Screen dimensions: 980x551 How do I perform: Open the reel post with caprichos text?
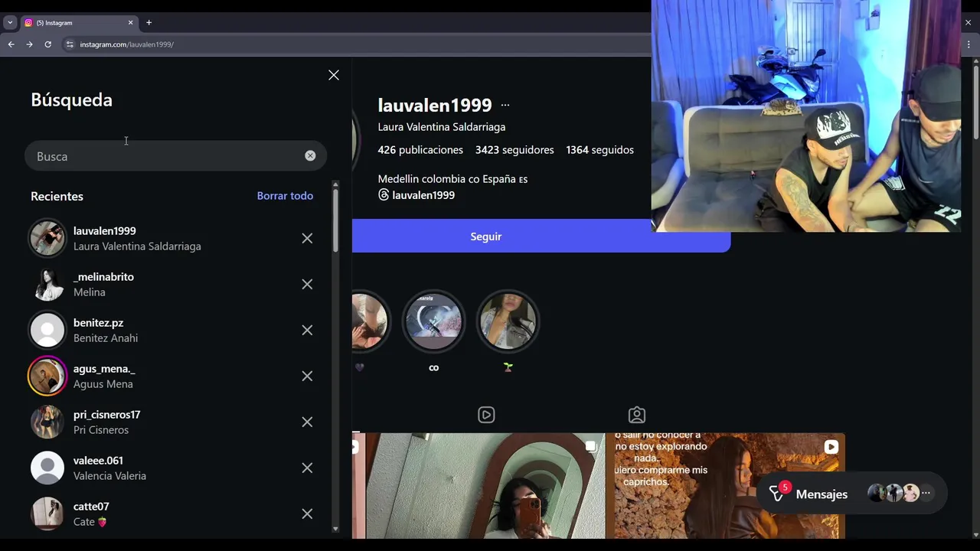pos(730,486)
